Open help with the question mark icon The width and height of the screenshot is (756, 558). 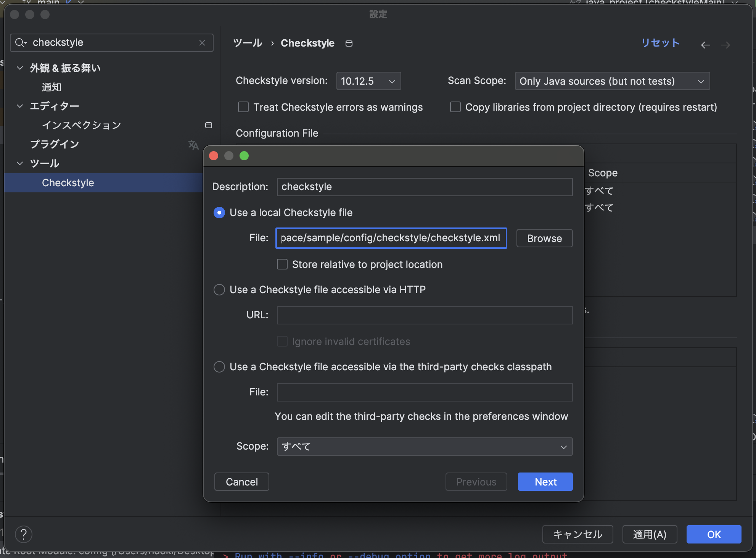click(x=24, y=534)
